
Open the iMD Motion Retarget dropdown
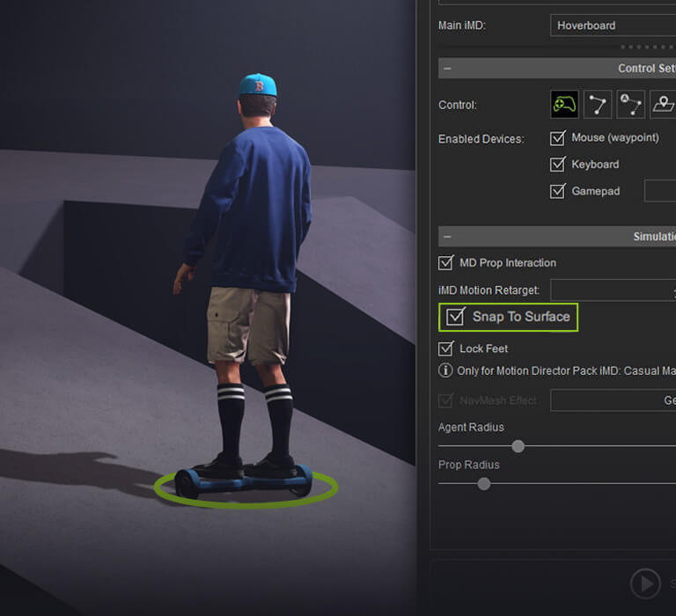pos(613,290)
